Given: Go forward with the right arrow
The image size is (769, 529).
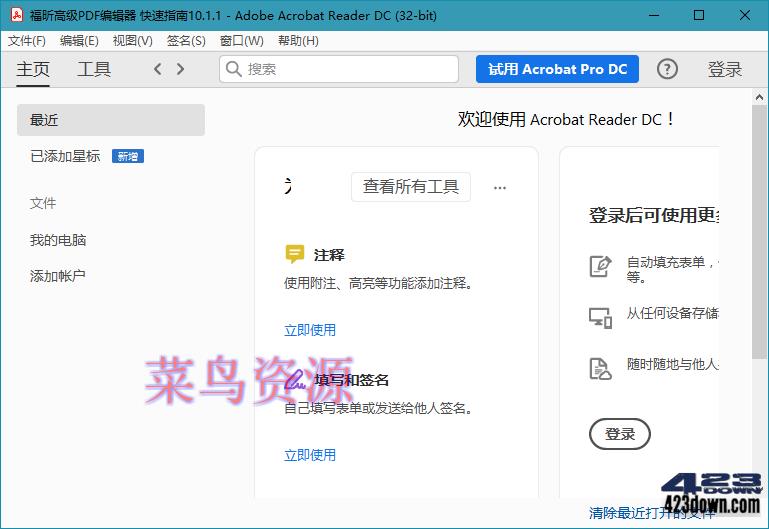Looking at the screenshot, I should pyautogui.click(x=180, y=69).
